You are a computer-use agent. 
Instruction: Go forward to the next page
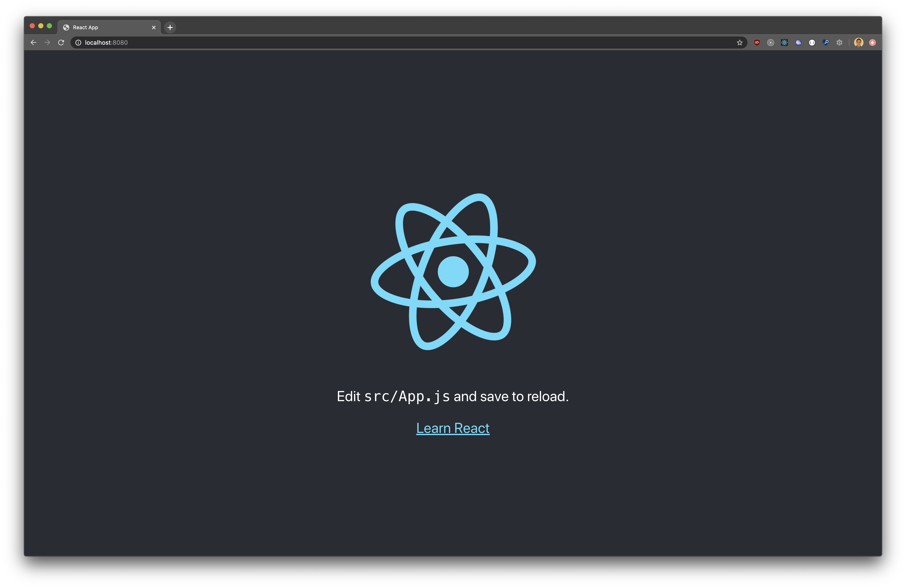[x=47, y=43]
